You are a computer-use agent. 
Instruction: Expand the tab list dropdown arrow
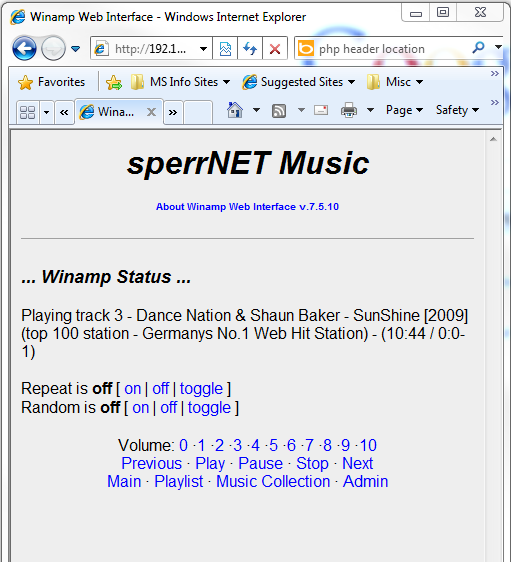pos(47,112)
